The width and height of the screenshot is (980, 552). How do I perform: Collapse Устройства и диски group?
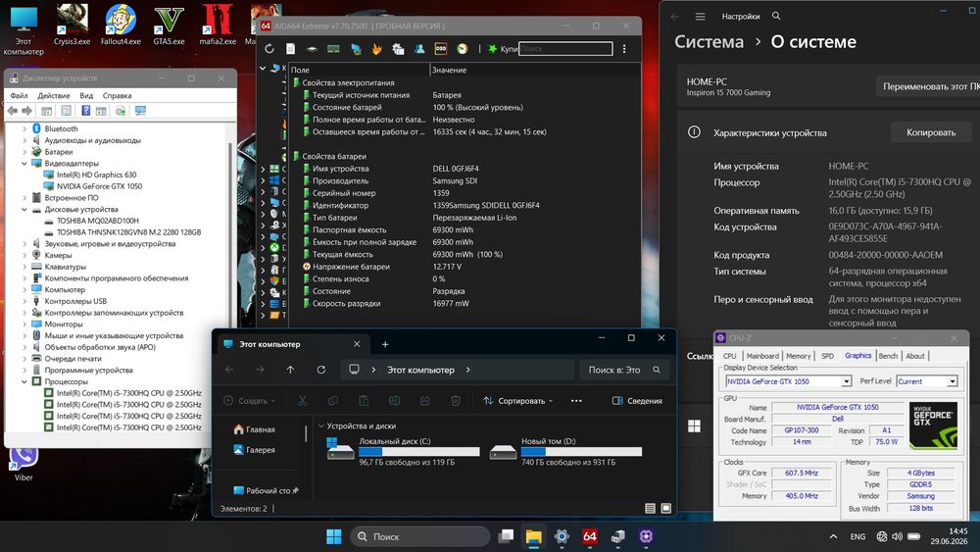[321, 426]
